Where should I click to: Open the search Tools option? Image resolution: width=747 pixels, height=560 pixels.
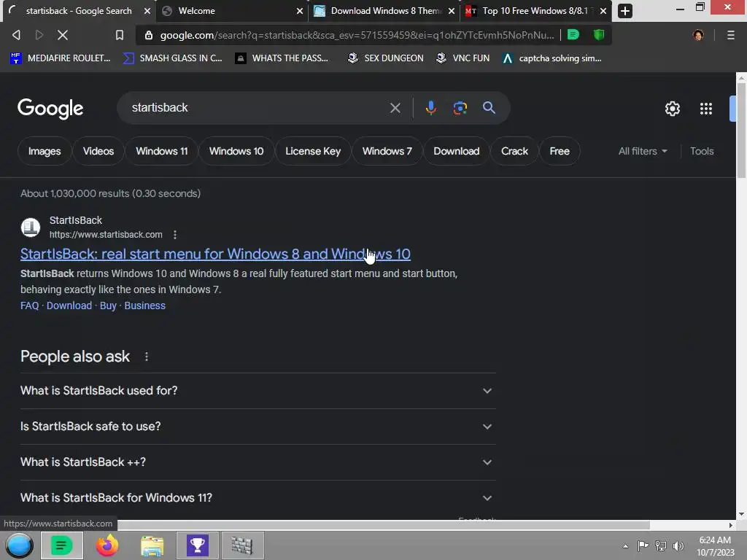point(702,151)
